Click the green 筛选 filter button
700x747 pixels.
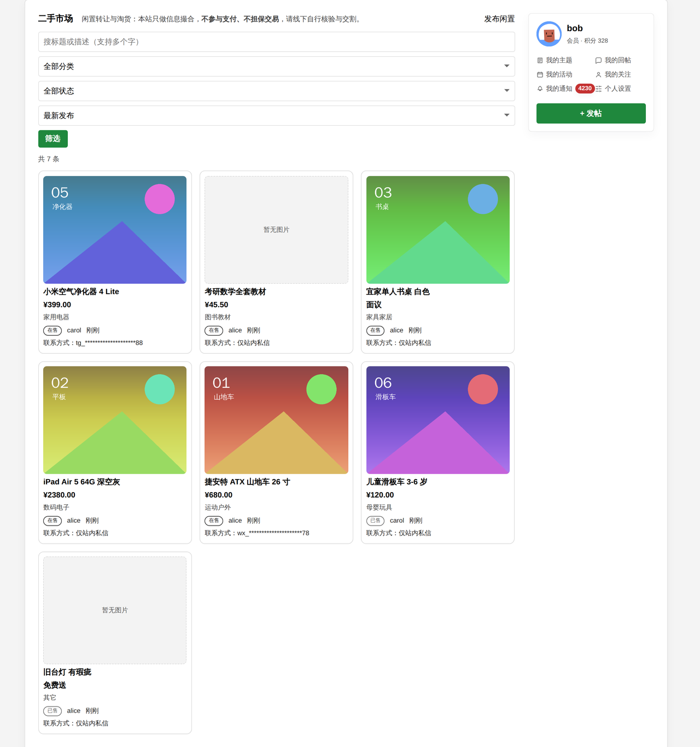pos(53,139)
